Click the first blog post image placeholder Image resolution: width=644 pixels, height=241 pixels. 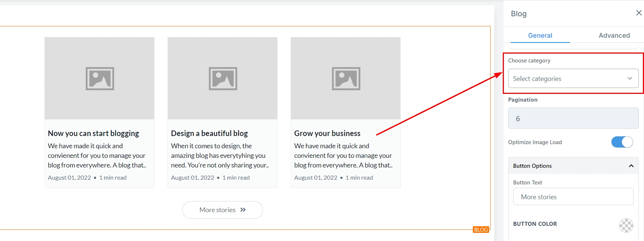point(99,78)
